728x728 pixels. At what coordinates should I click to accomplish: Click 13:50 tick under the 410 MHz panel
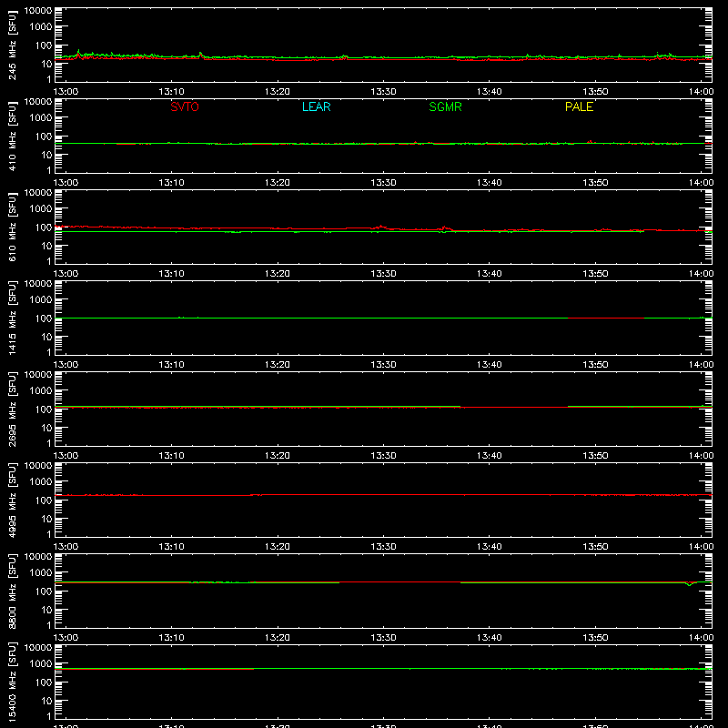tap(595, 183)
